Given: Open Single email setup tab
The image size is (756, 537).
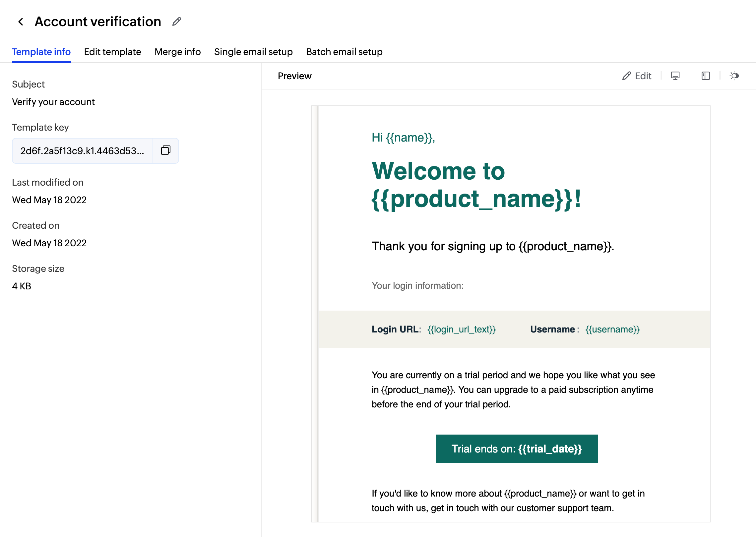Looking at the screenshot, I should (253, 52).
